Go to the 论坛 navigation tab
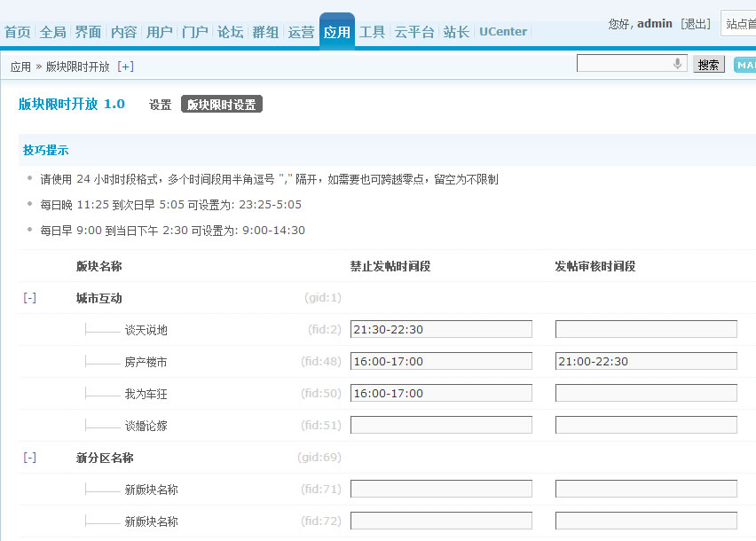The image size is (756, 541). click(231, 32)
